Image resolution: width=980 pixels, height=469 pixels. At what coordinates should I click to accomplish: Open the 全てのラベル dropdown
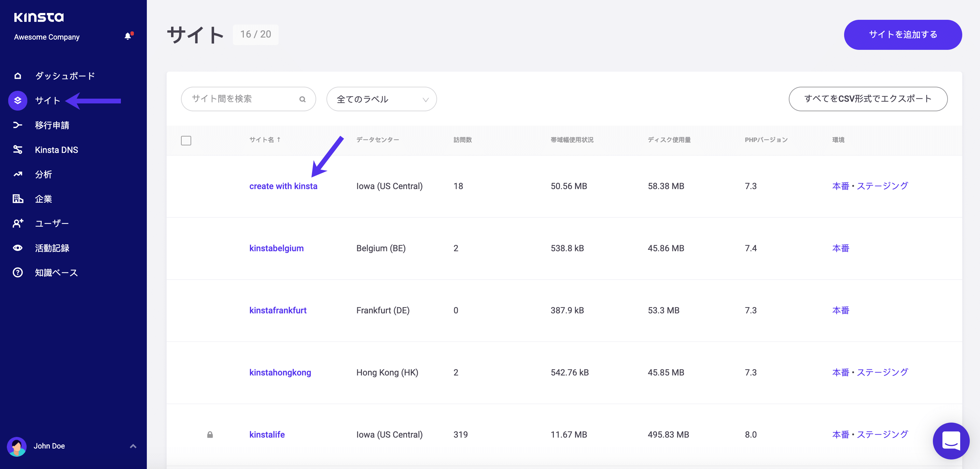tap(381, 99)
